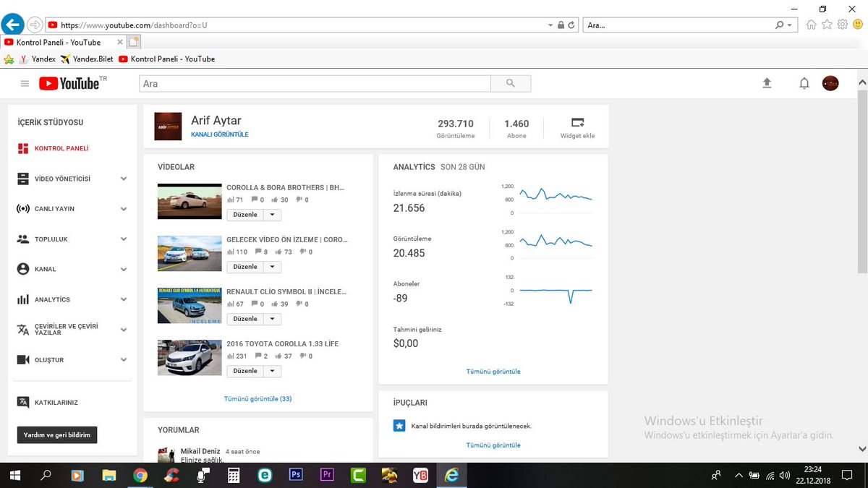Image resolution: width=868 pixels, height=488 pixels.
Task: Expand the Video Yöneticisi section chevron
Action: click(x=124, y=179)
